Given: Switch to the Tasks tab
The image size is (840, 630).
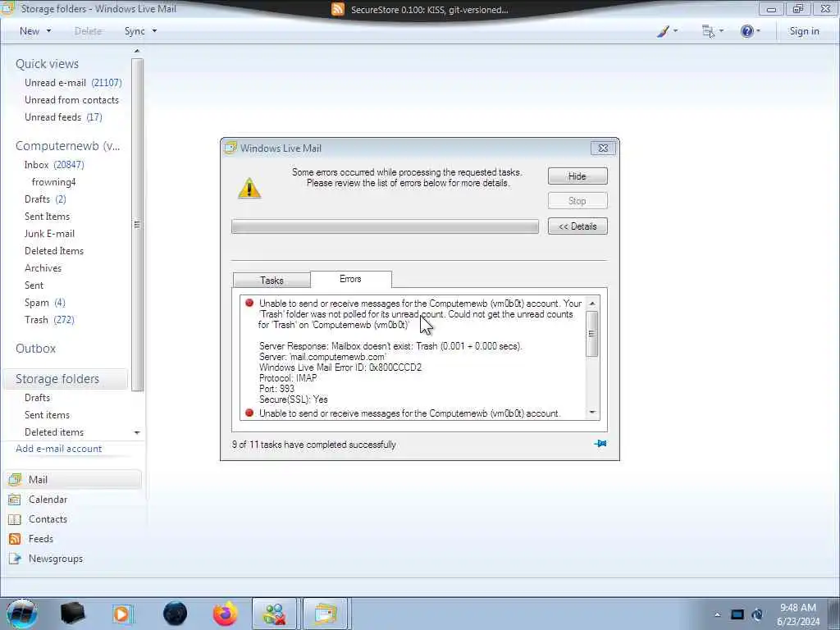Looking at the screenshot, I should pos(272,281).
